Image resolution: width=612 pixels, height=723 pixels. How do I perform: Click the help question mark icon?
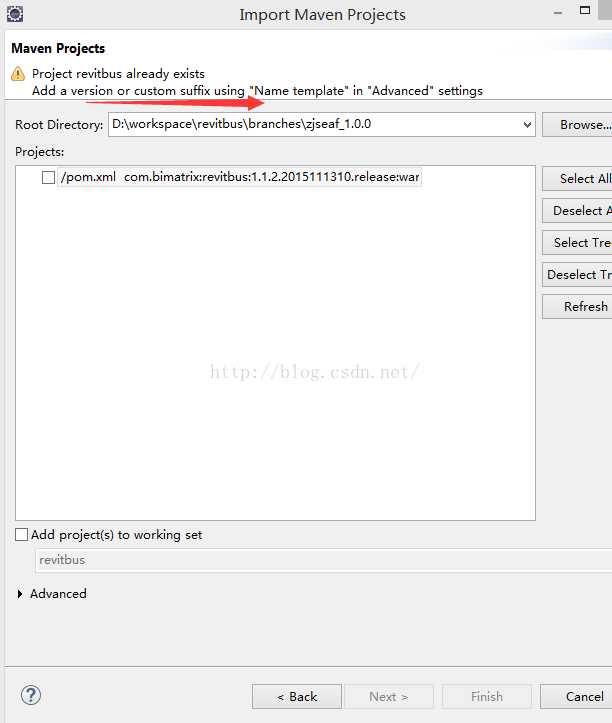(31, 695)
